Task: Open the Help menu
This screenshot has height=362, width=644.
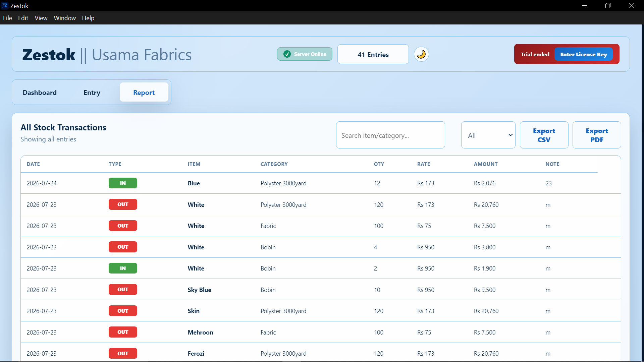Action: pyautogui.click(x=88, y=18)
